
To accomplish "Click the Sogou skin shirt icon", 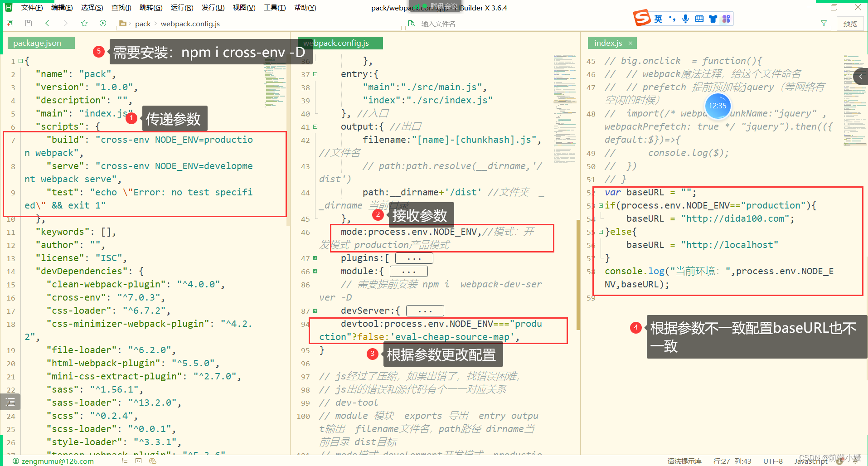I will [713, 19].
